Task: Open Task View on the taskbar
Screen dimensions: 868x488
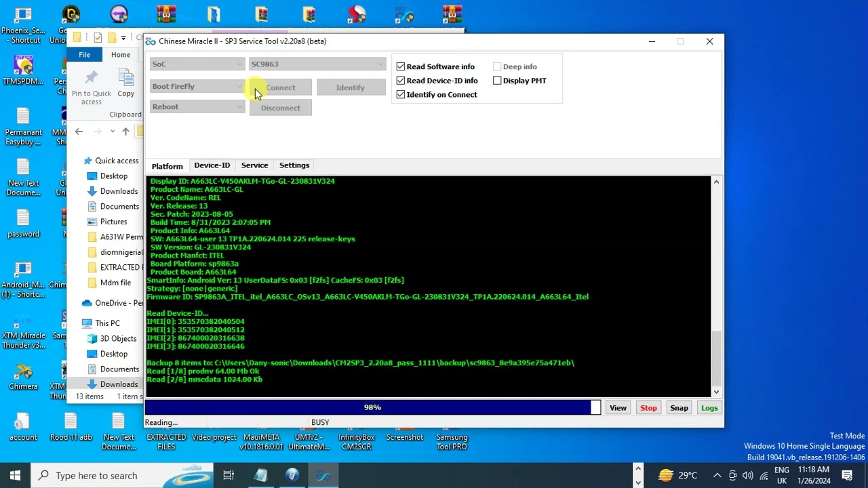Action: click(x=229, y=475)
